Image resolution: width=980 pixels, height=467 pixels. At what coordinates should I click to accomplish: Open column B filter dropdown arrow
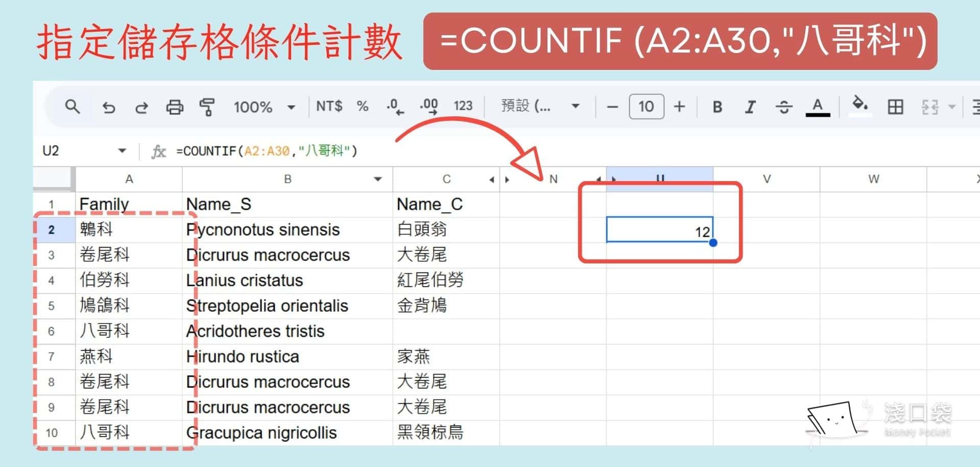tap(378, 179)
